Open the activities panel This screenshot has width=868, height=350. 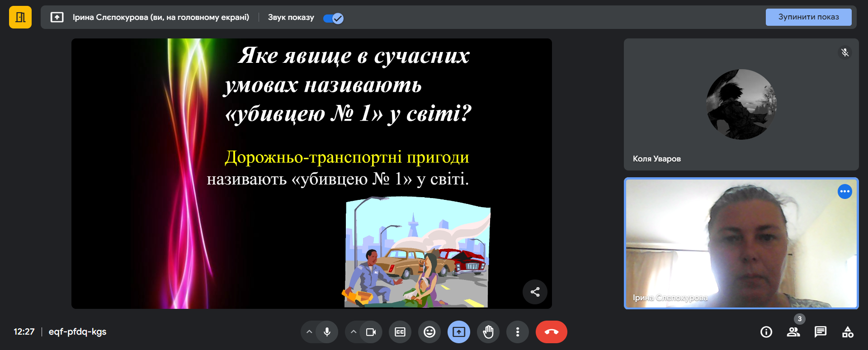pyautogui.click(x=848, y=332)
